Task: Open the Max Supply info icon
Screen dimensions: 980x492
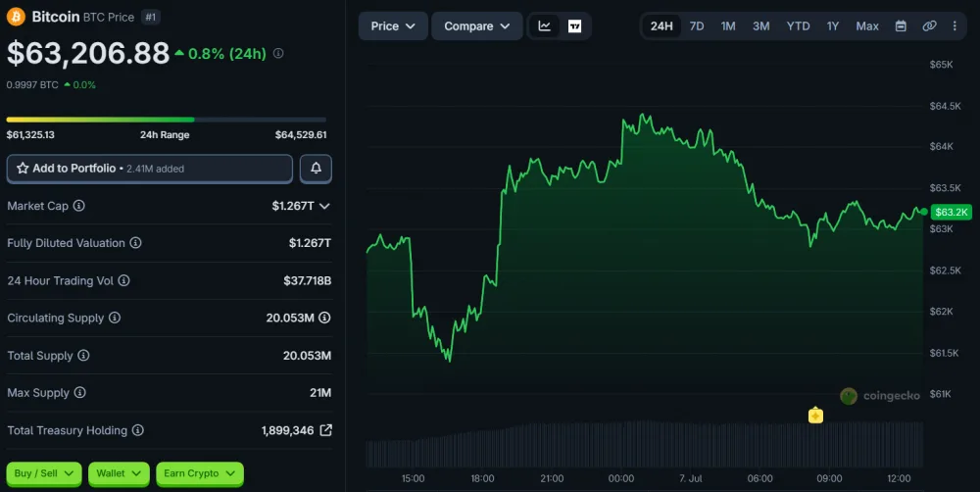Action: pos(79,393)
